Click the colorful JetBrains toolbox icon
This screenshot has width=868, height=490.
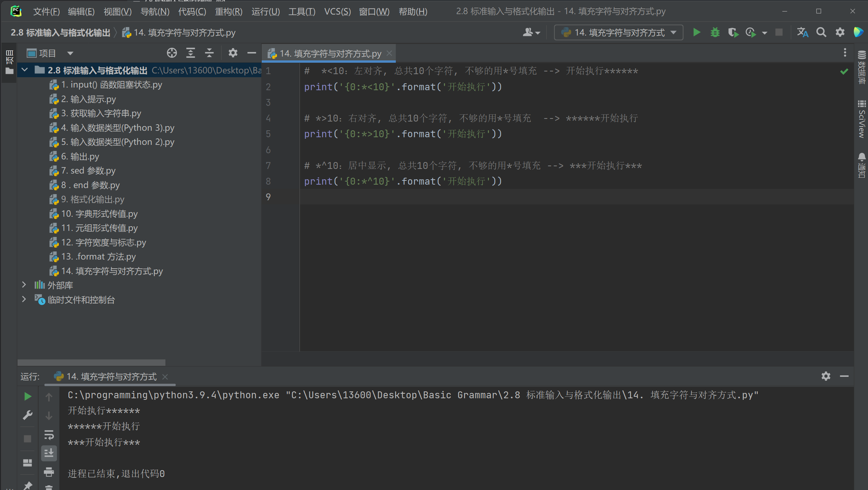tap(858, 32)
